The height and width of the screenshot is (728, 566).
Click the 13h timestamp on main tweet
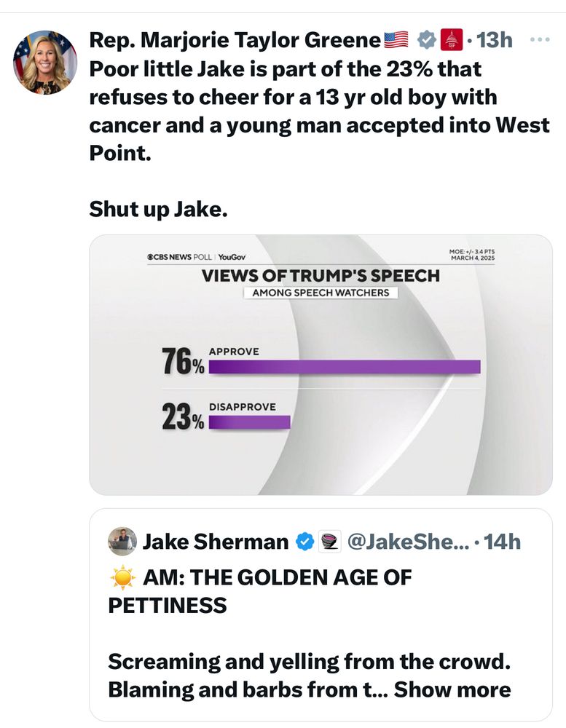[x=495, y=41]
